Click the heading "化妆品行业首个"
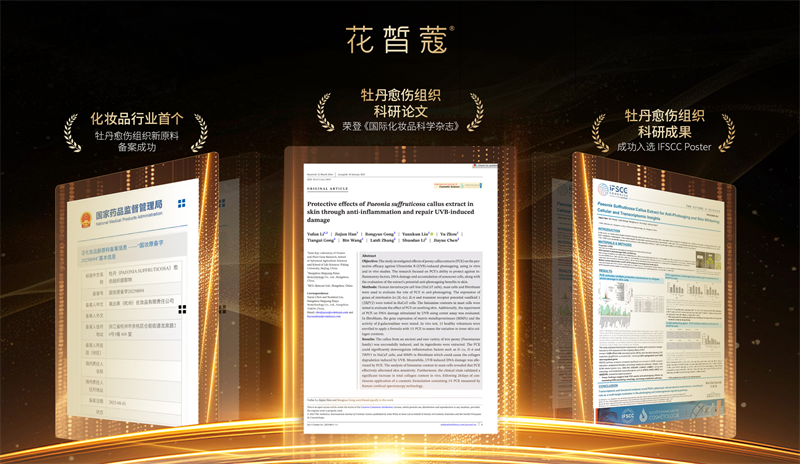The height and width of the screenshot is (464, 800). [x=137, y=119]
